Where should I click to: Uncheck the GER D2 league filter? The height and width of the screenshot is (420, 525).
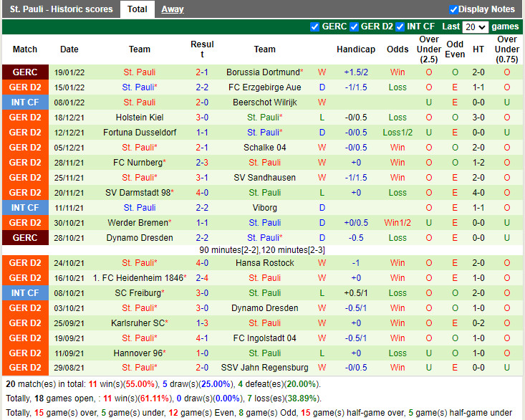coord(354,27)
